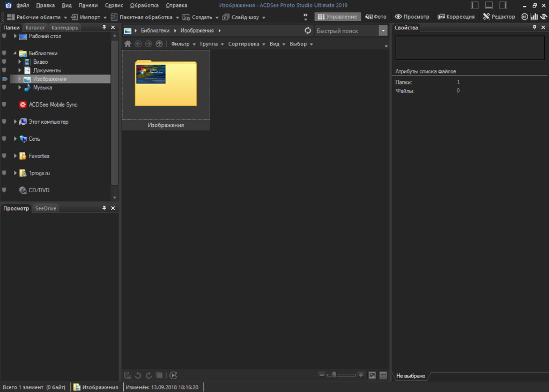Toggle the Easy-Select marker for Рабочий стол
Image resolution: width=549 pixels, height=392 pixels.
pos(4,36)
